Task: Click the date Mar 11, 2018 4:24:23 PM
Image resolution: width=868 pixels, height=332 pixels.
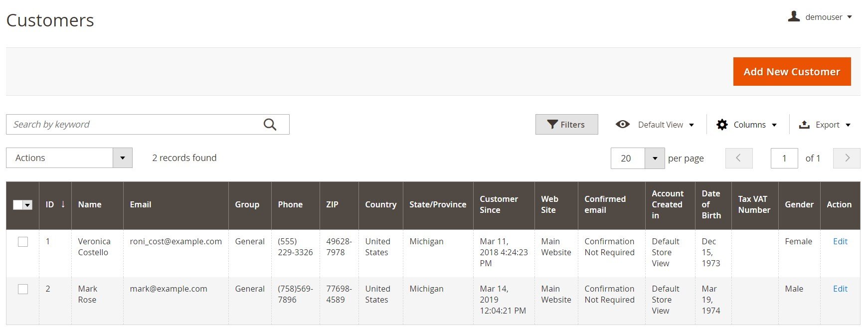Action: point(504,252)
